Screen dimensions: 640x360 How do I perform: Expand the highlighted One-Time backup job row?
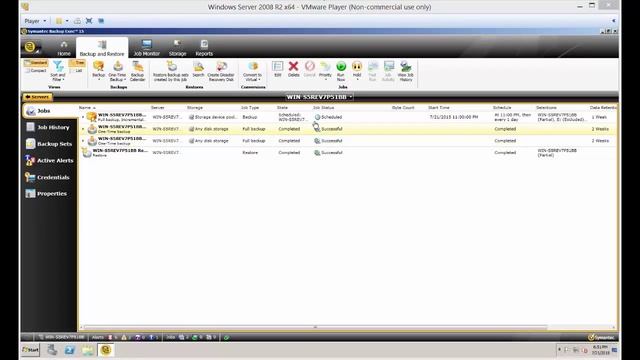[83, 129]
